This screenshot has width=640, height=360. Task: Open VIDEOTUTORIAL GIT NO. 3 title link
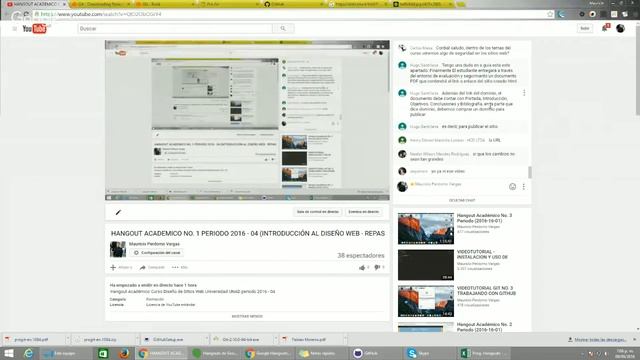click(486, 291)
